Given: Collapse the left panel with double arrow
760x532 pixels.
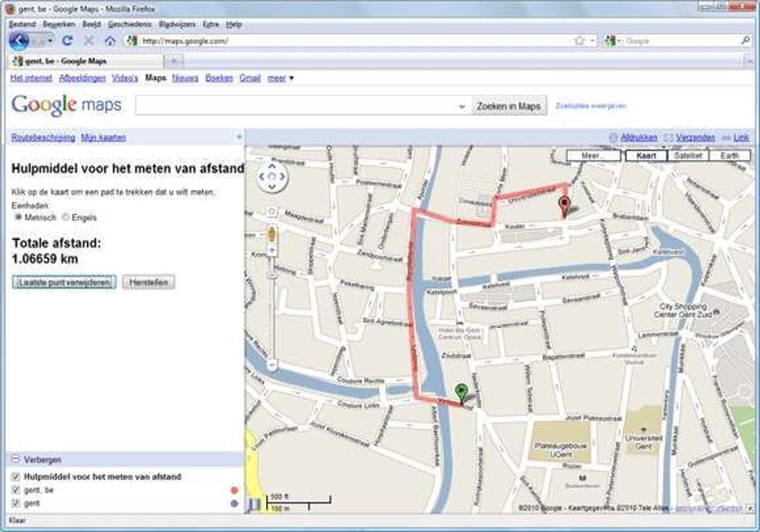Looking at the screenshot, I should point(239,137).
